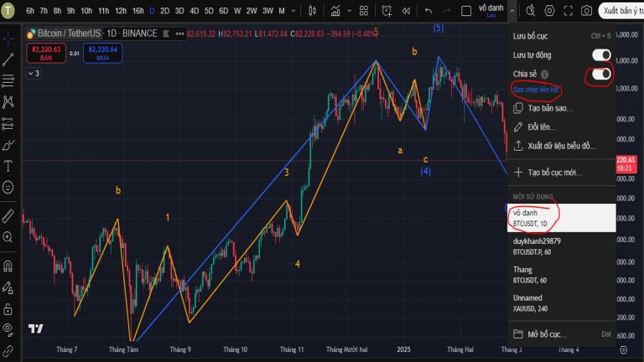Select the 3W timeframe
This screenshot has width=644, height=362.
coord(267,11)
